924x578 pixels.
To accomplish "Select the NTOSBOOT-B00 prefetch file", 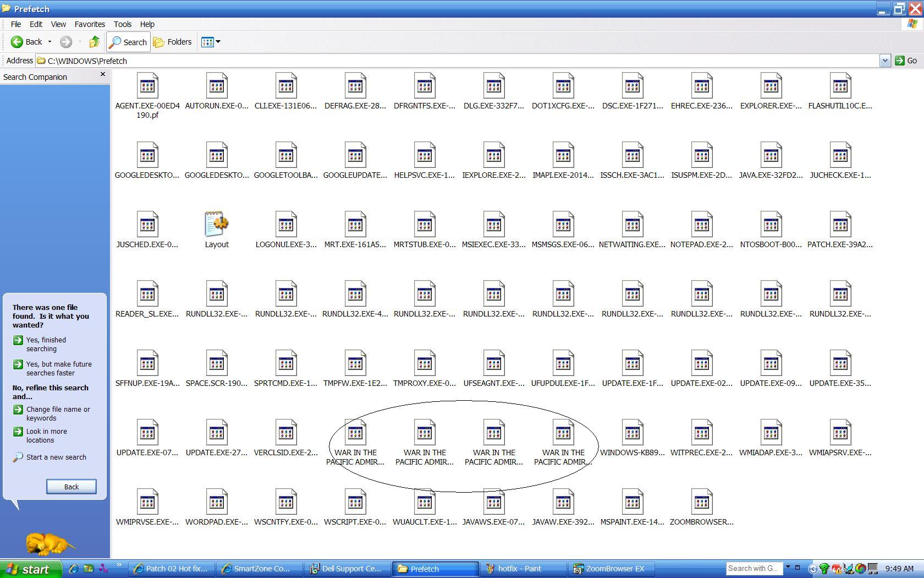I will [x=771, y=231].
